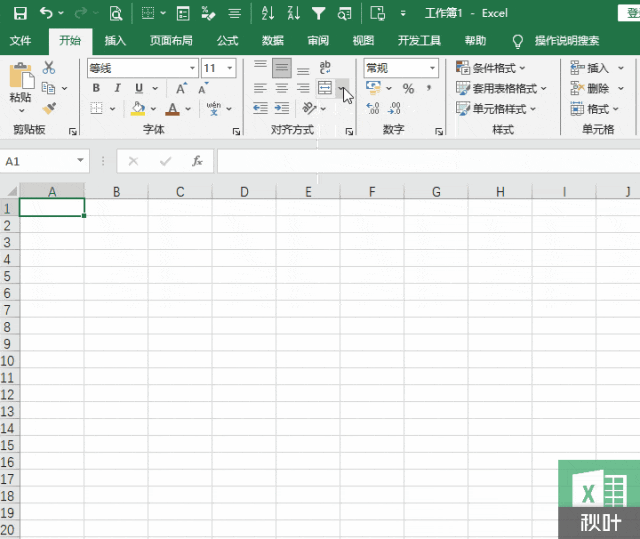The height and width of the screenshot is (539, 640).
Task: Increase font size with larger A
Action: tap(181, 88)
